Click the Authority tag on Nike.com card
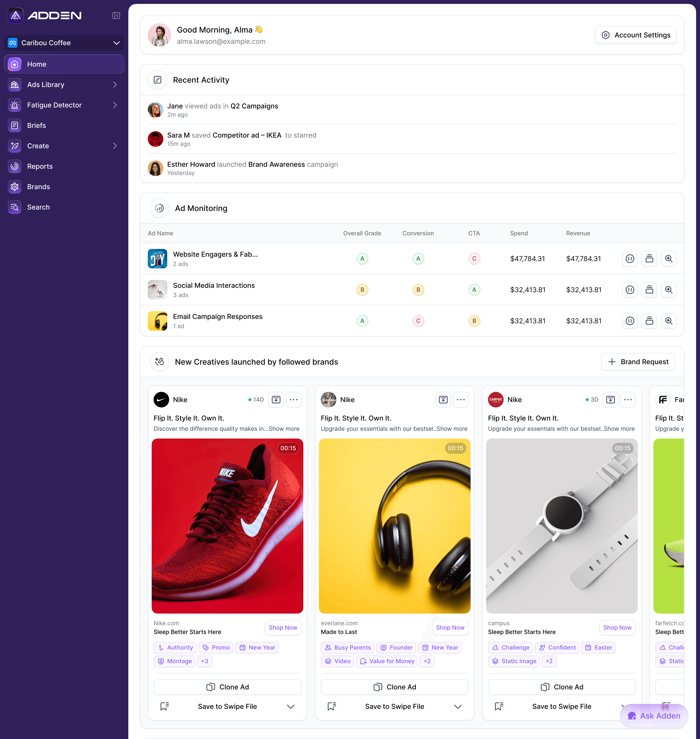 175,648
